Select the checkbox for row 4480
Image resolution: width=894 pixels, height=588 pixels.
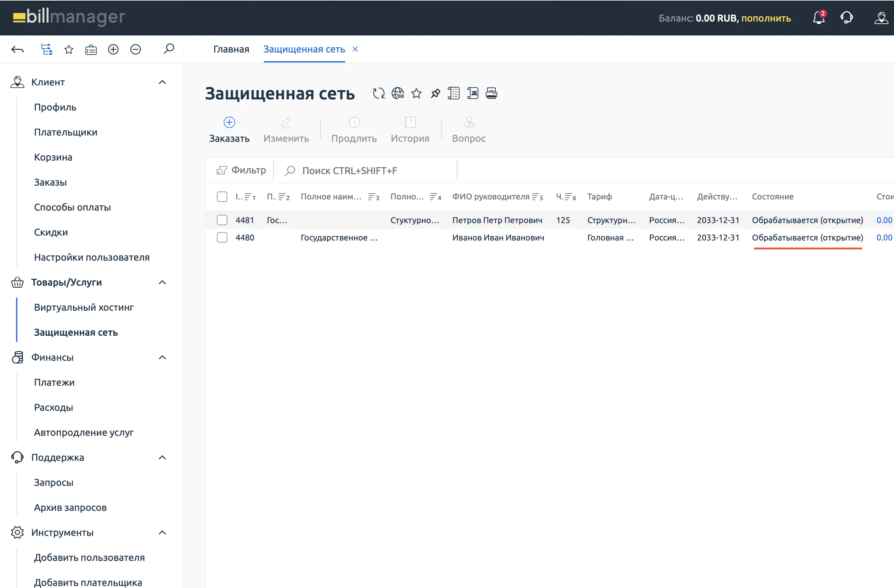[222, 237]
